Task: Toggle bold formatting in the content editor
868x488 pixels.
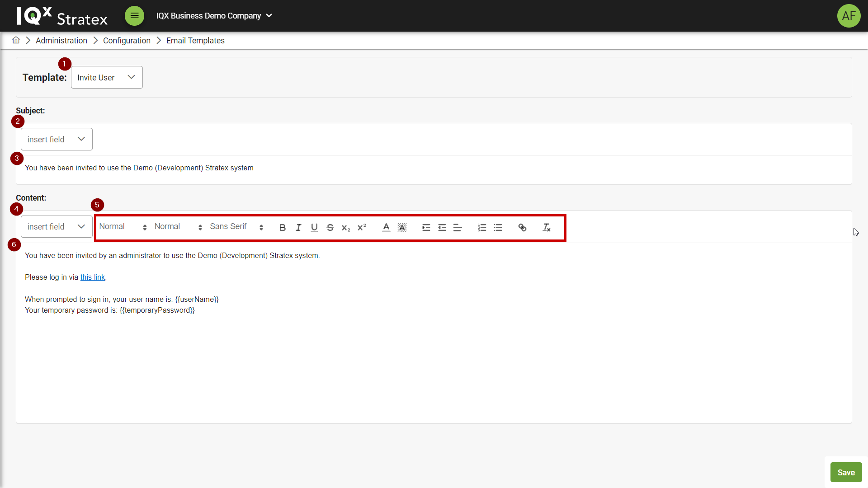Action: [283, 228]
